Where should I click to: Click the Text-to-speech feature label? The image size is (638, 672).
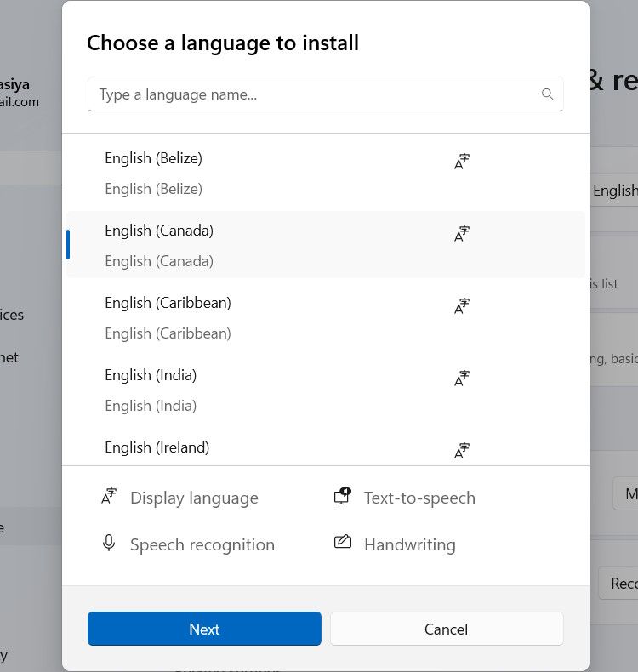click(x=419, y=498)
